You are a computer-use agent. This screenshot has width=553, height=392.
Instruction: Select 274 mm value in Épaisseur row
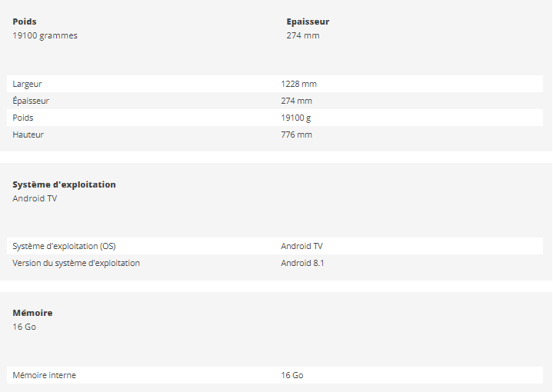pos(296,101)
